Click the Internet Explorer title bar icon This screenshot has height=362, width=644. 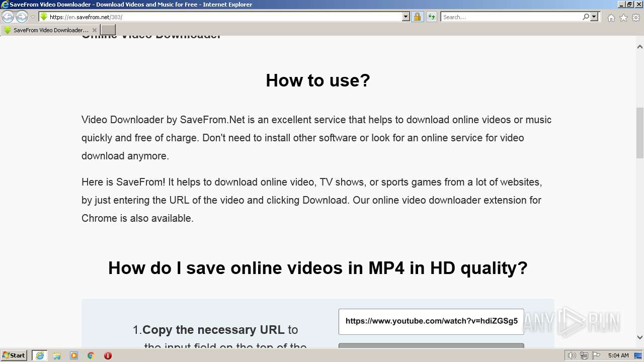5,4
